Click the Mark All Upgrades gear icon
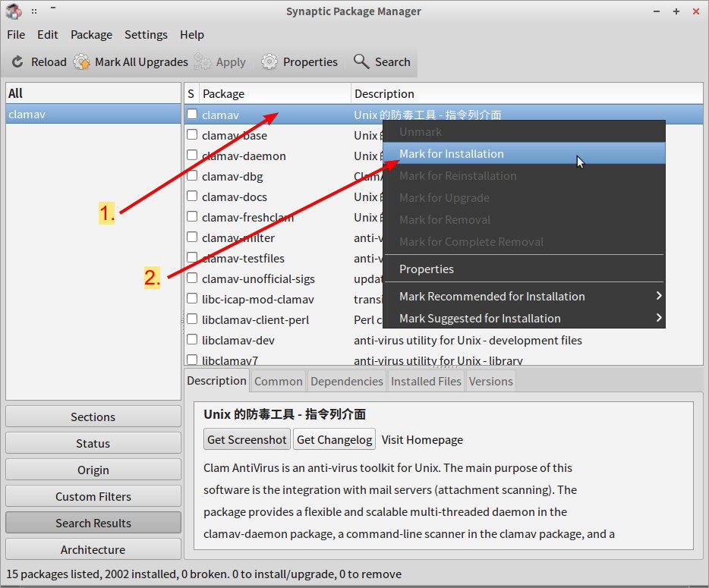 [82, 61]
